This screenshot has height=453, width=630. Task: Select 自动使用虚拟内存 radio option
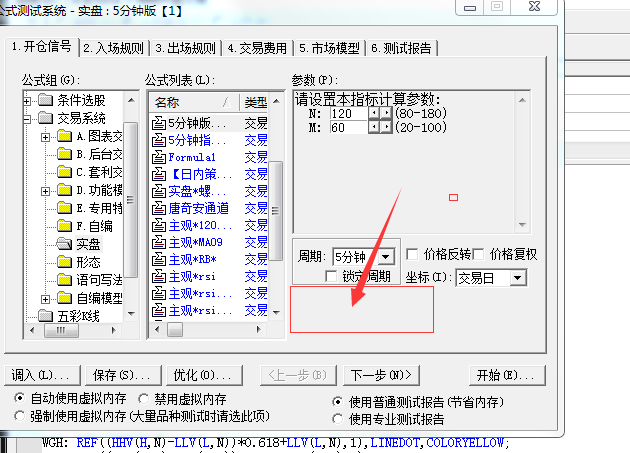pos(19,398)
